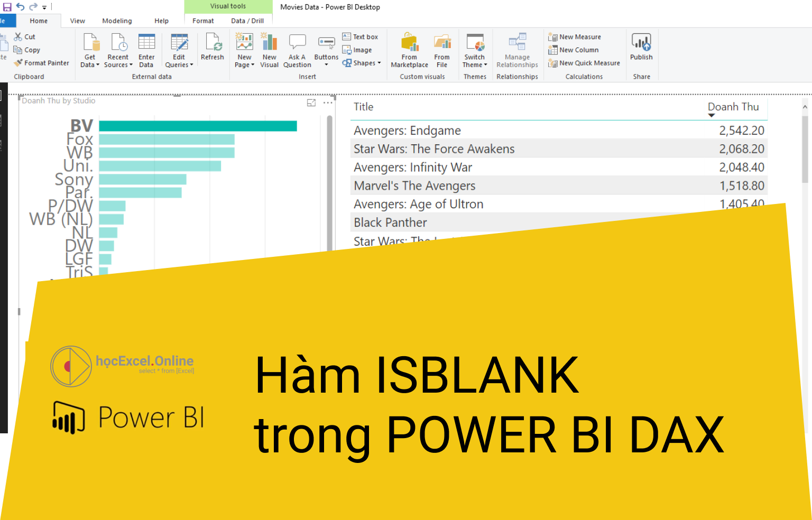Open the View ribbon tab
Screen dimensions: 812x520
pos(78,21)
